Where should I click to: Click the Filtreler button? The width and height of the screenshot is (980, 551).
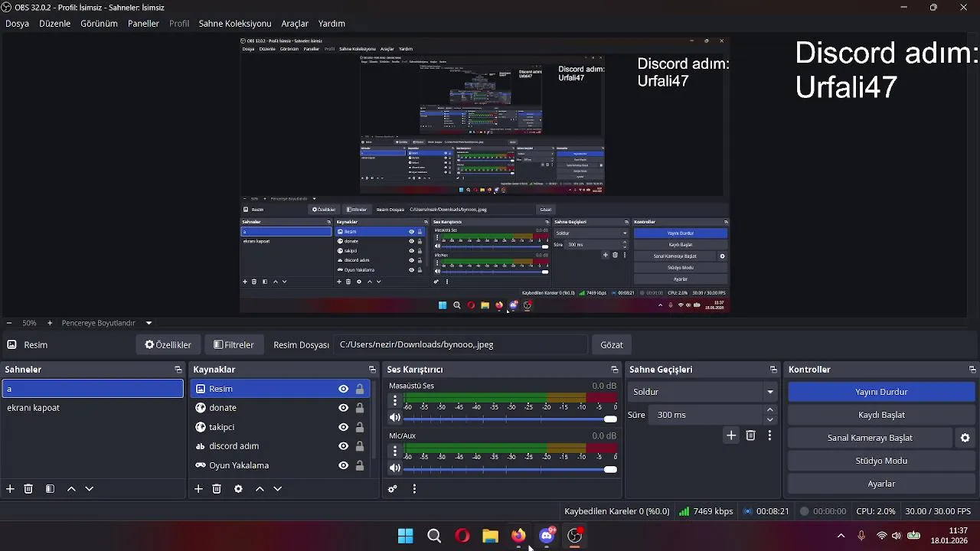point(234,344)
